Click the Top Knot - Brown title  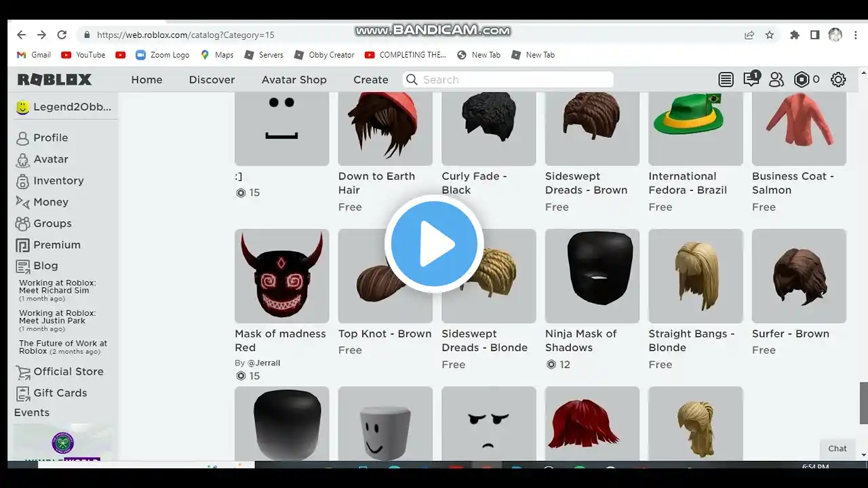(384, 334)
